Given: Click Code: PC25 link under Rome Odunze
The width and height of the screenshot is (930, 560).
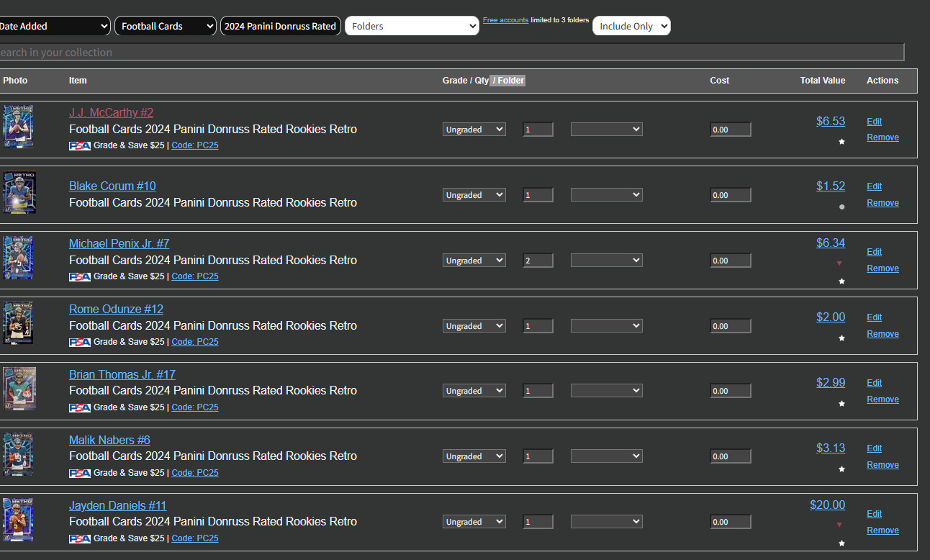Looking at the screenshot, I should [195, 342].
